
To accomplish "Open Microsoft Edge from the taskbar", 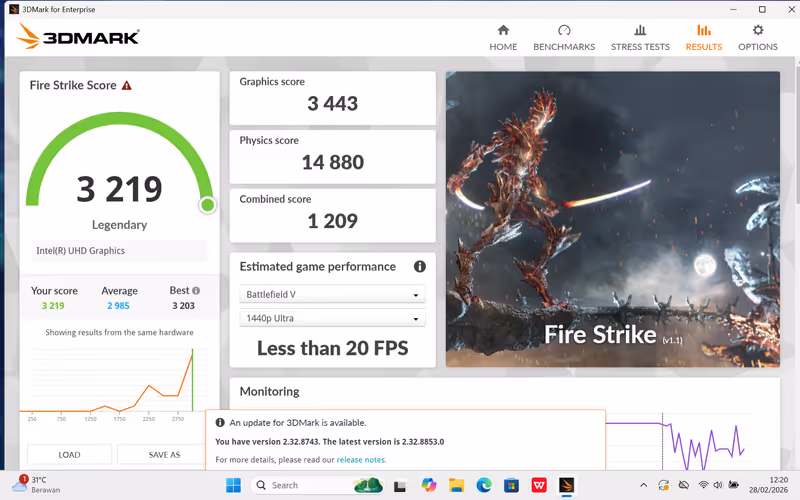I will 484,485.
